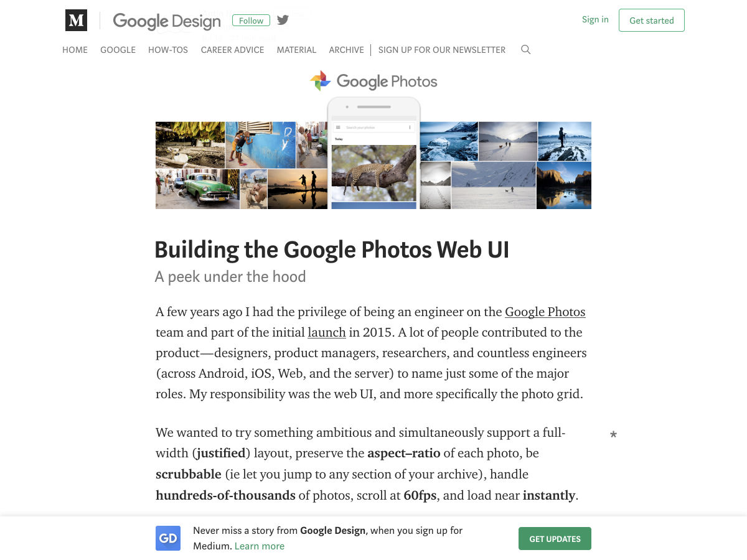Open the ARCHIVE section
Viewport: 747px width, 560px height.
(346, 50)
